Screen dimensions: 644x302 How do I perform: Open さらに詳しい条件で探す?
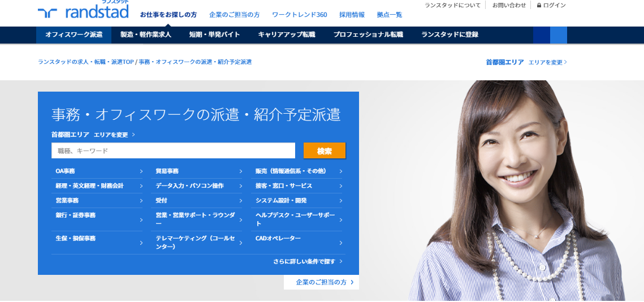pyautogui.click(x=308, y=261)
